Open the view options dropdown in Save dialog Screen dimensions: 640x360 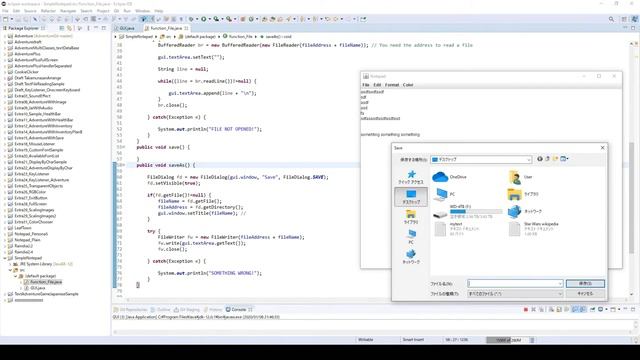(x=567, y=159)
